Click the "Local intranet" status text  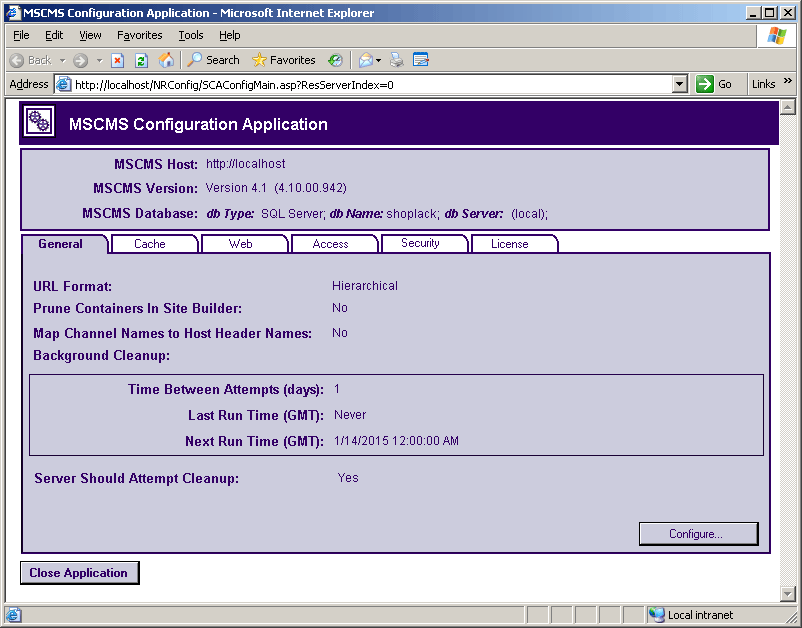click(x=700, y=615)
